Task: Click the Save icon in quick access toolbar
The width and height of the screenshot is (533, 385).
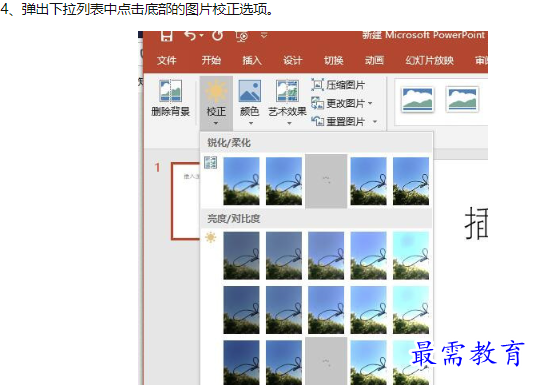Action: [167, 35]
